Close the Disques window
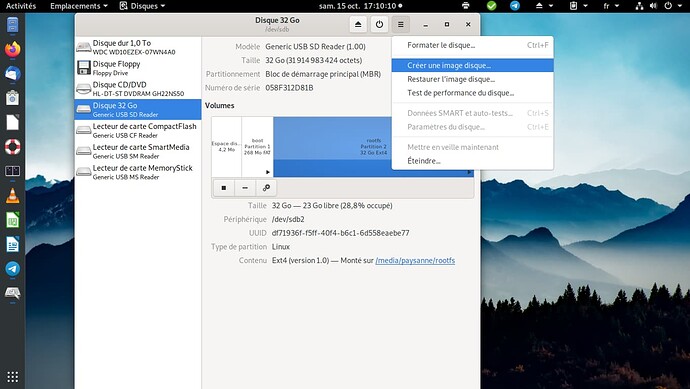Viewport: 690px width, 389px height. tap(468, 25)
